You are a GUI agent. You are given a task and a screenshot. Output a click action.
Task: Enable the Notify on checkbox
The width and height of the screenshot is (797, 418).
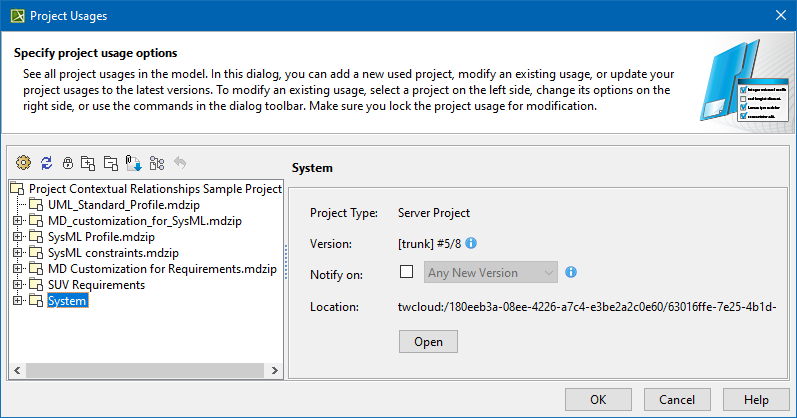[x=406, y=272]
